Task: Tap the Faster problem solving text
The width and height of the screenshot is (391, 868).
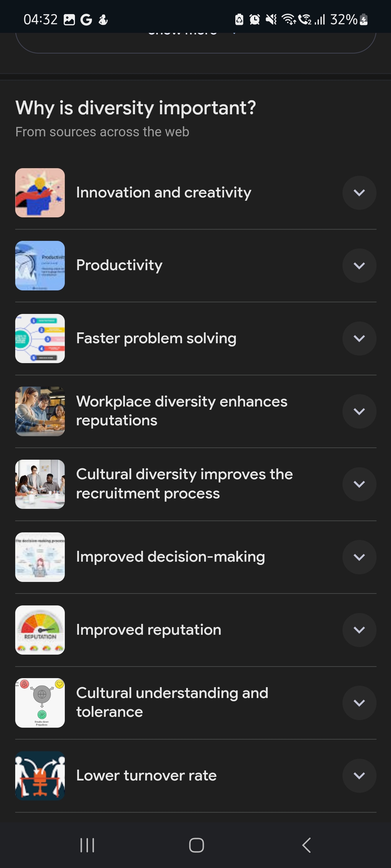Action: click(156, 339)
